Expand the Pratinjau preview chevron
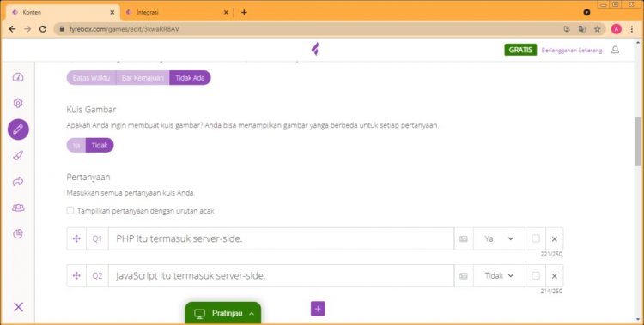The width and height of the screenshot is (644, 325). (x=252, y=314)
